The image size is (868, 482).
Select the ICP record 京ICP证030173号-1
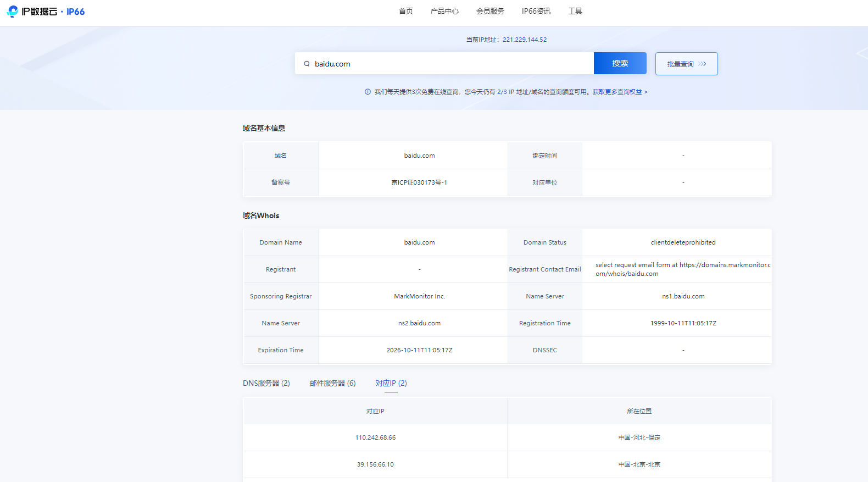419,182
